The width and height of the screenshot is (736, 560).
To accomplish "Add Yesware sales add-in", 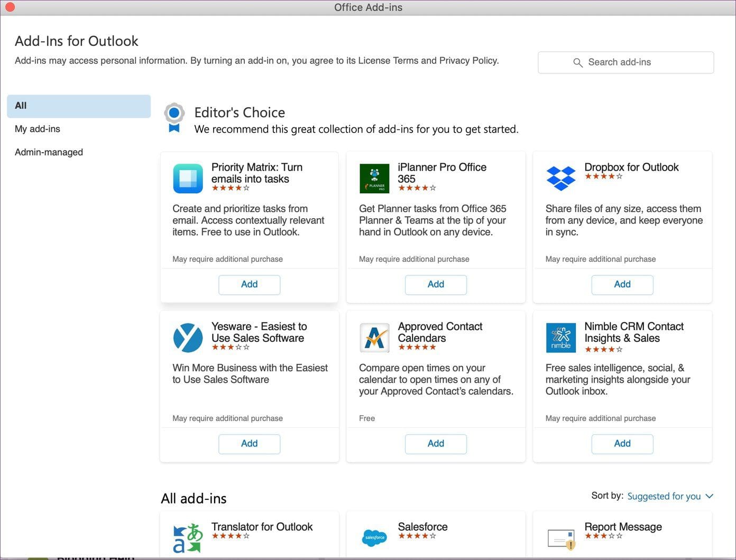I will (x=250, y=443).
